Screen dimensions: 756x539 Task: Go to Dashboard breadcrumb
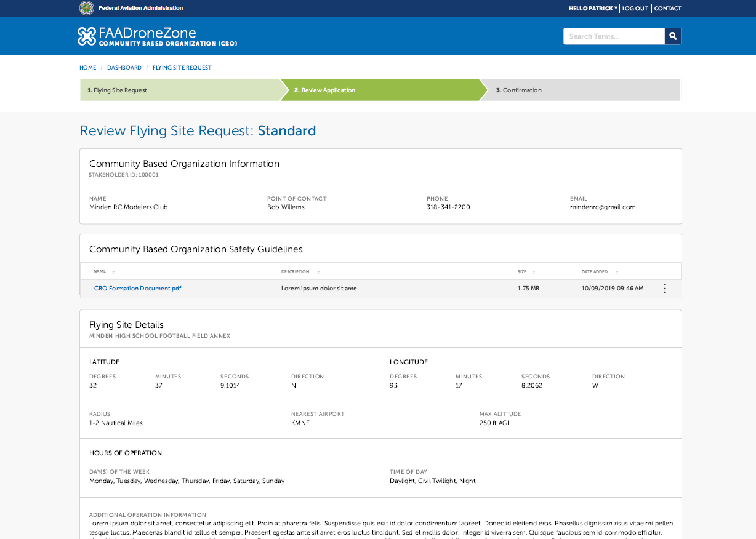coord(124,68)
